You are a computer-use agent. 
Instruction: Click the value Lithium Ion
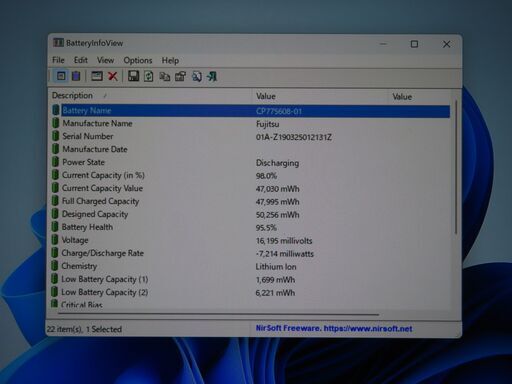coord(276,267)
